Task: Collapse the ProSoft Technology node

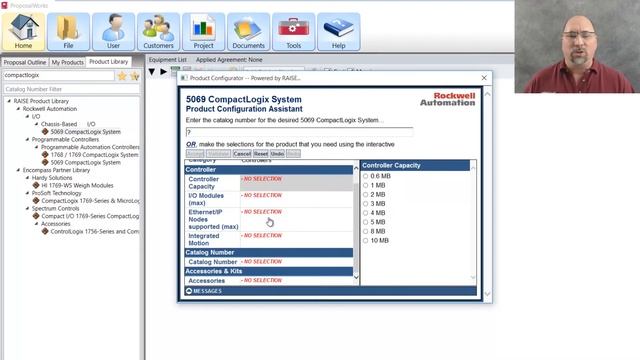Action: click(x=27, y=193)
